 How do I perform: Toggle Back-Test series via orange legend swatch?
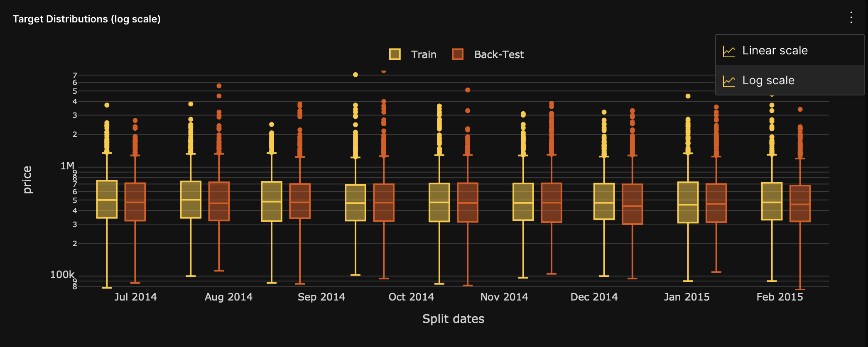point(458,54)
